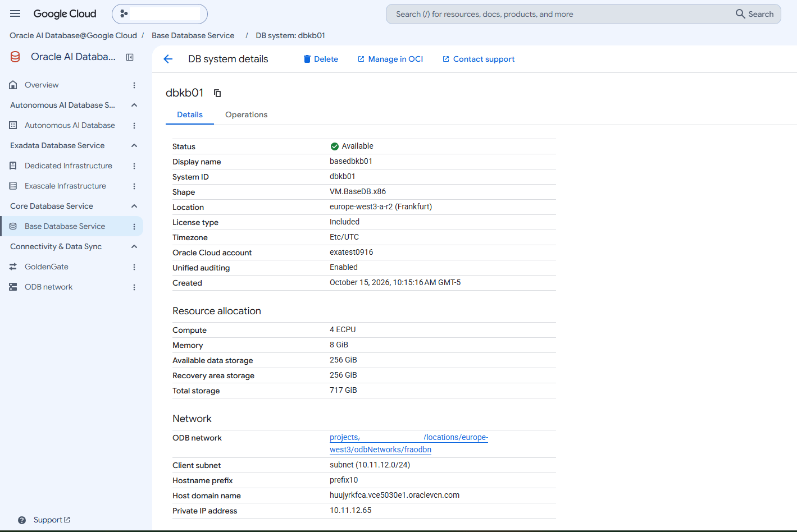Screen dimensions: 797x532
Task: Copy the dbkb01 name to clipboard
Action: 217,93
